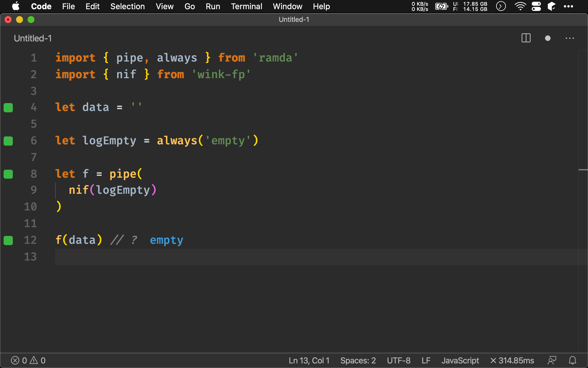Open the Wi-Fi status menu

pos(520,6)
